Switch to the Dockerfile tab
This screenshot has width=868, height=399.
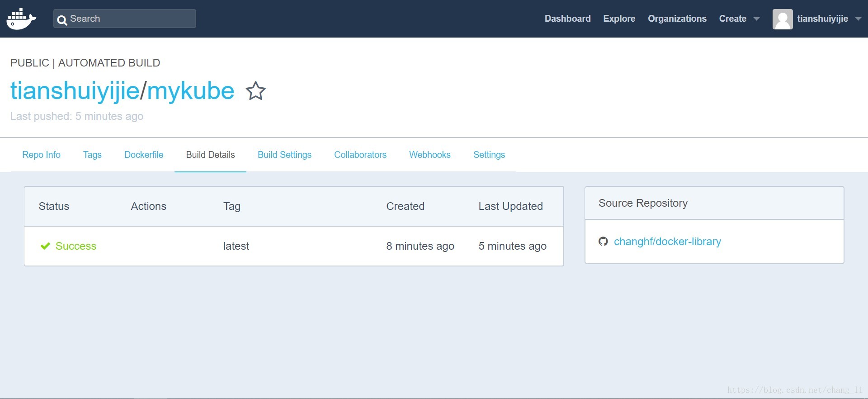[144, 155]
